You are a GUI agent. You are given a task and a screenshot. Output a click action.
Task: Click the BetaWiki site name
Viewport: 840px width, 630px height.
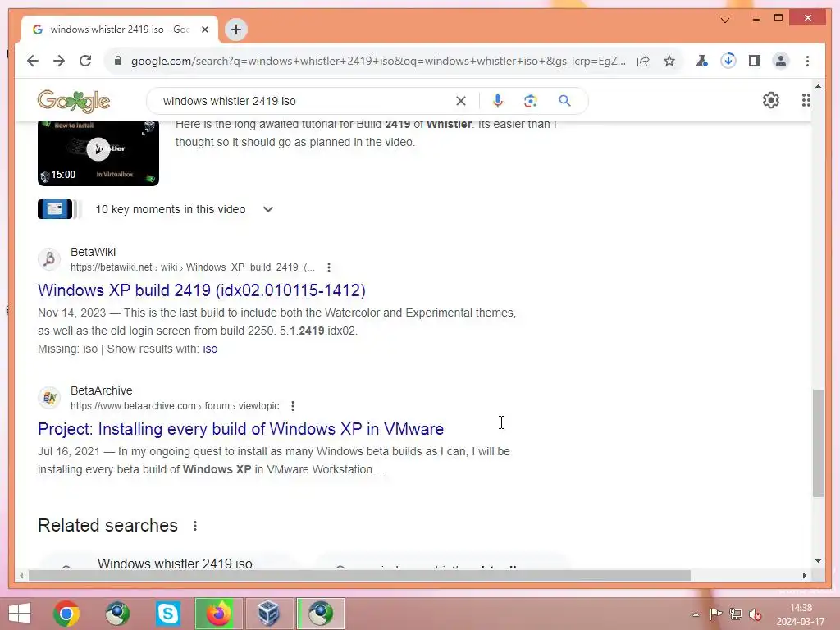tap(94, 252)
